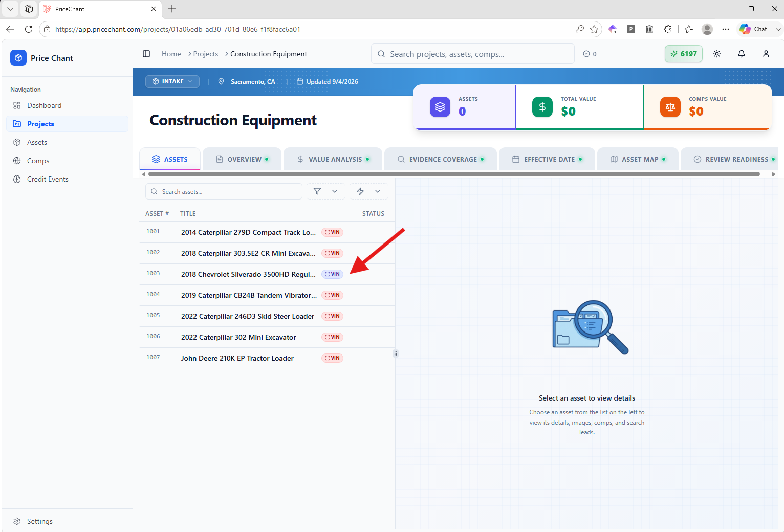
Task: Open the Evidence Coverage tab
Action: click(441, 159)
